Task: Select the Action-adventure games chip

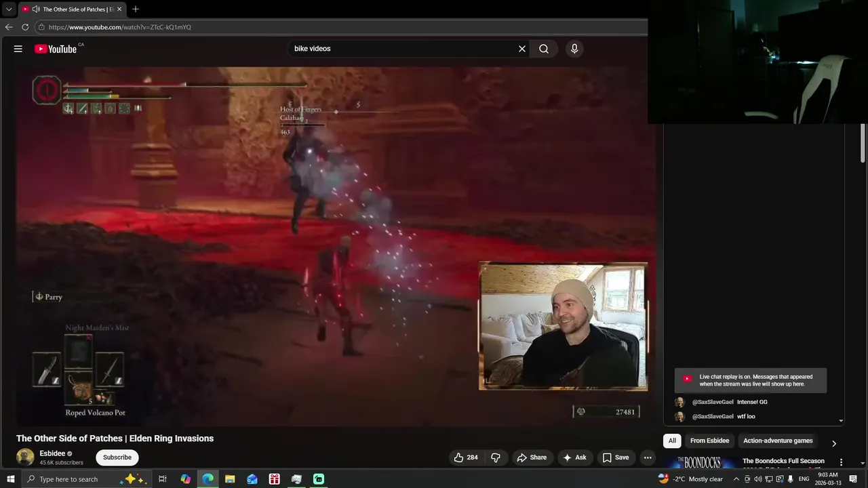Action: [x=778, y=441]
